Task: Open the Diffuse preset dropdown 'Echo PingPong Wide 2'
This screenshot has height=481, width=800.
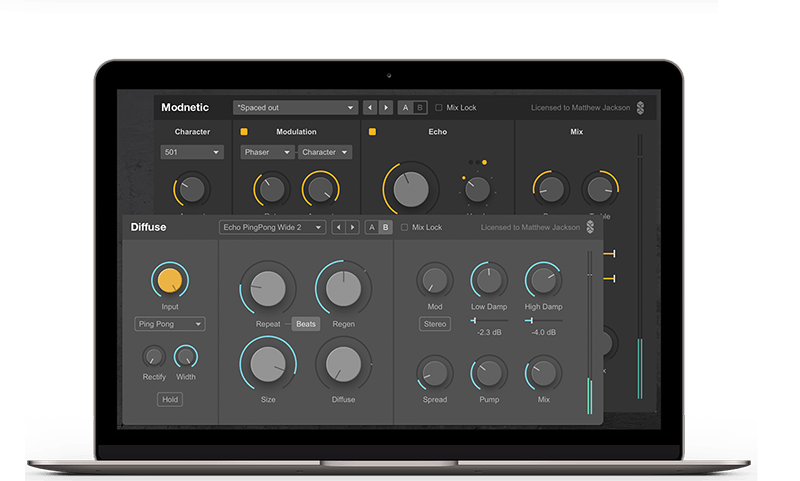Action: [272, 227]
